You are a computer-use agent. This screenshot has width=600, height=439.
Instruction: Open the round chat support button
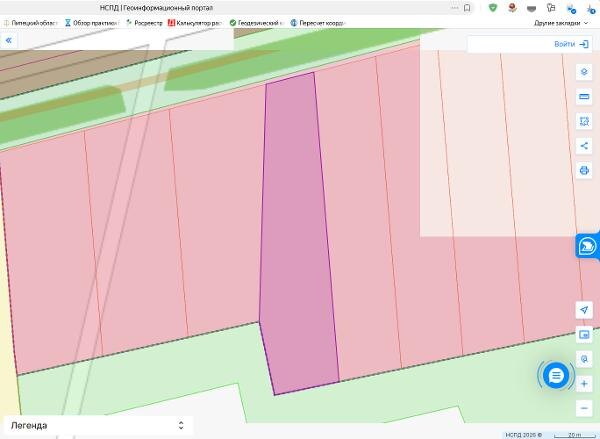click(556, 376)
